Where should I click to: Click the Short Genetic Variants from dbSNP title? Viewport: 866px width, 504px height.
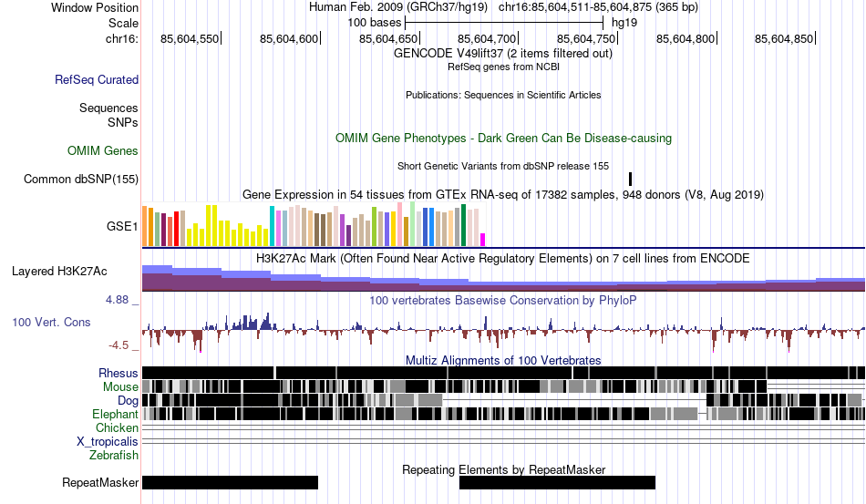[x=503, y=166]
